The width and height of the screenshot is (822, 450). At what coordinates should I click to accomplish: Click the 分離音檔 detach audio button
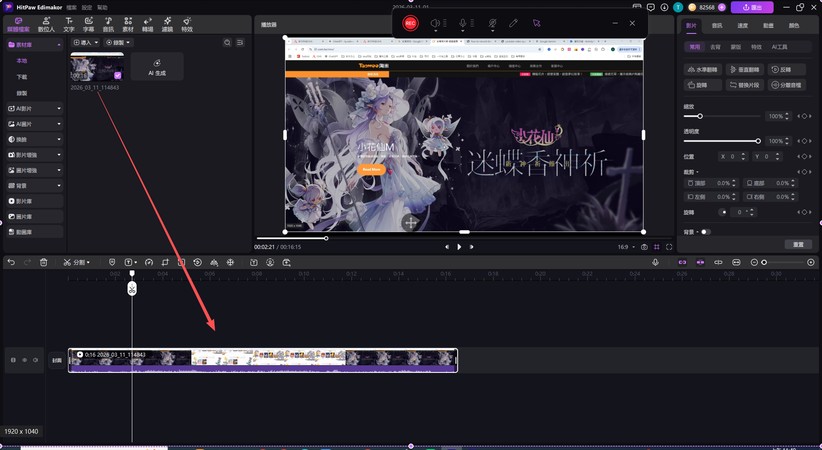tap(787, 85)
